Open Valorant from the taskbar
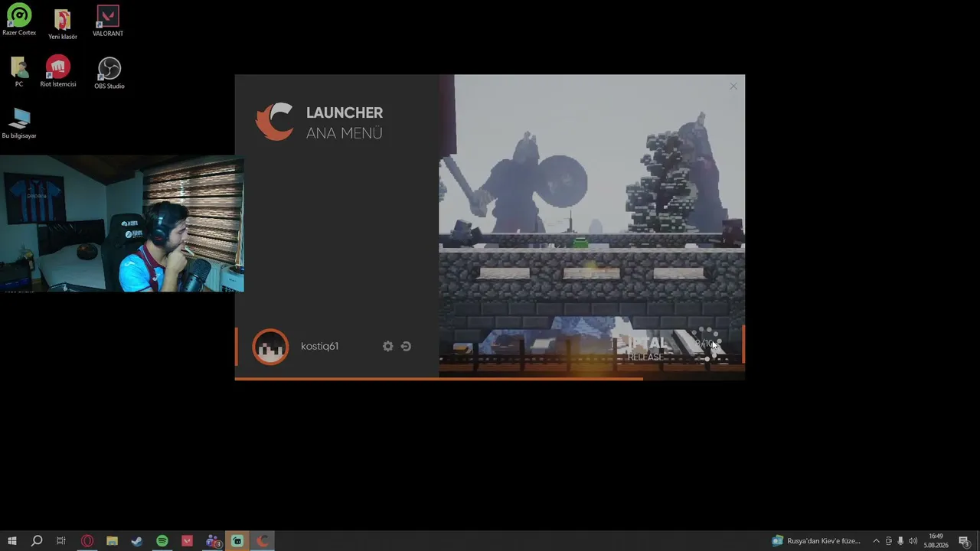The image size is (980, 551). click(x=188, y=541)
